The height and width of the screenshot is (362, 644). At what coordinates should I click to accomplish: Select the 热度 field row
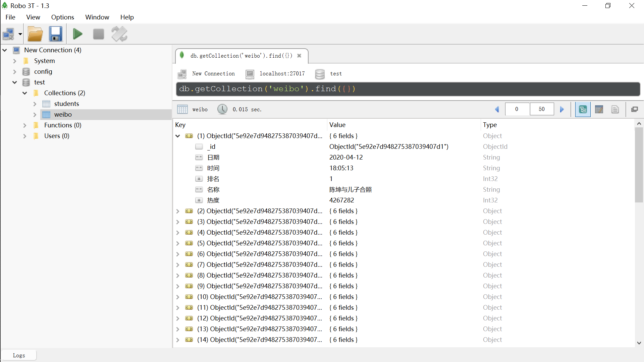click(404, 200)
